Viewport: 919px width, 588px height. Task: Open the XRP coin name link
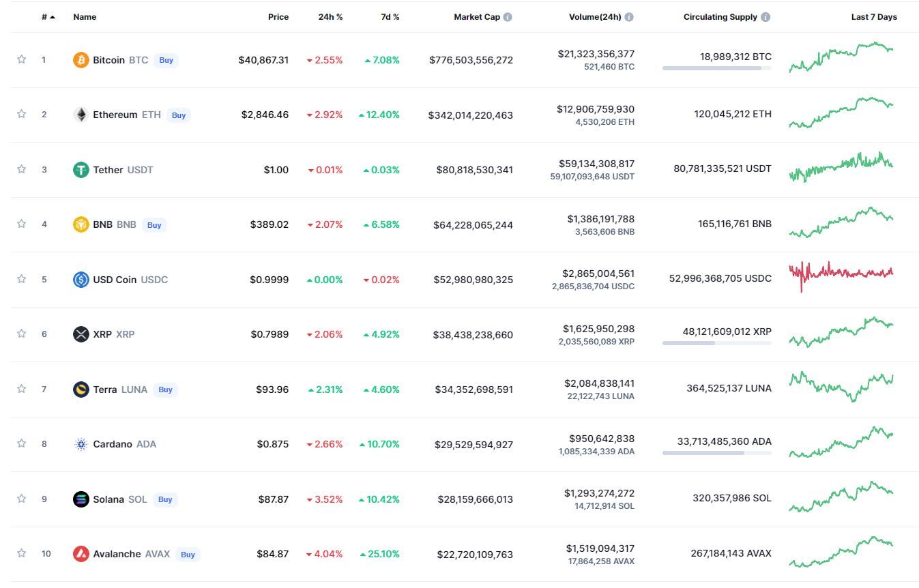102,334
